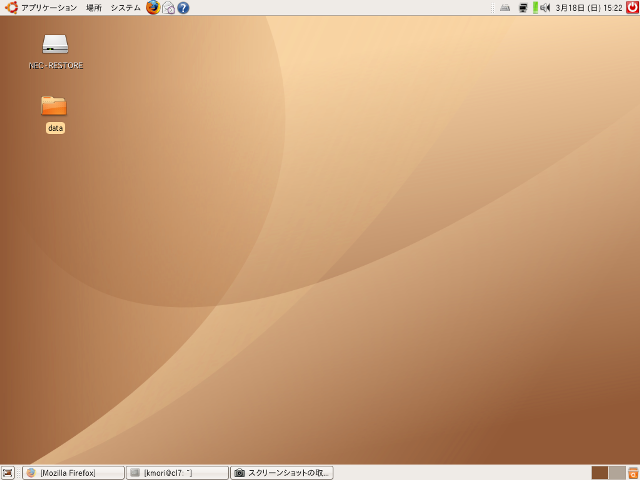Click the green status indicator in the tray
The image size is (640, 480).
(535, 8)
